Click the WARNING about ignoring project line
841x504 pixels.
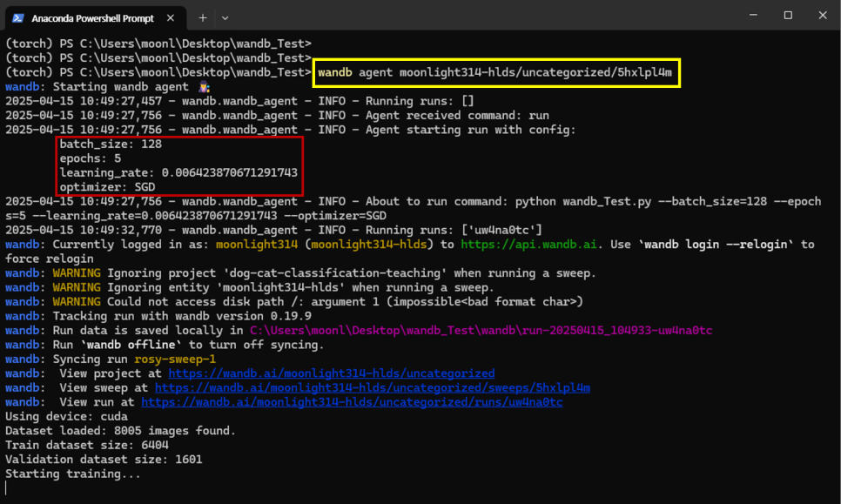[x=300, y=273]
